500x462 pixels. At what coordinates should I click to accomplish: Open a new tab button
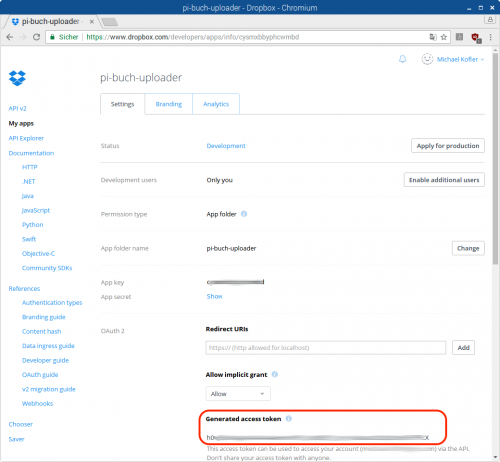[110, 22]
